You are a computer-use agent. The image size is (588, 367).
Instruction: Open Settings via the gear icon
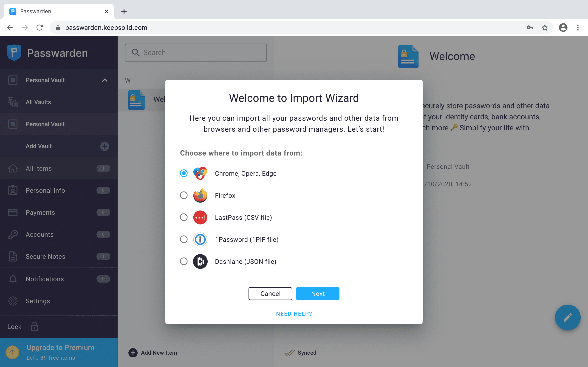pyautogui.click(x=13, y=301)
